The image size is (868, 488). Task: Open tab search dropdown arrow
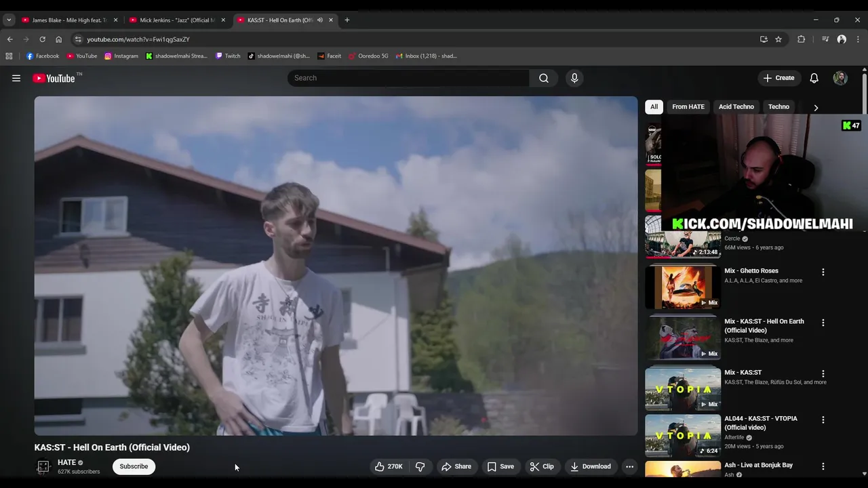click(x=9, y=20)
